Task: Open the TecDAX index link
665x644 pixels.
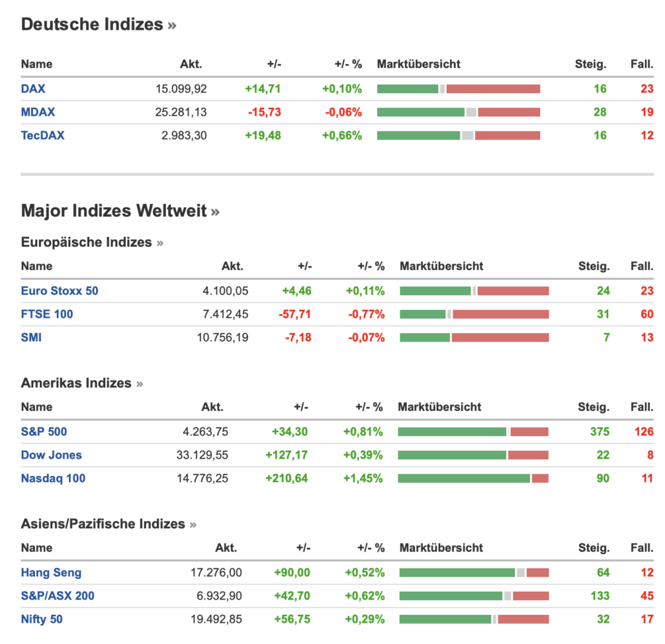Action: 43,136
